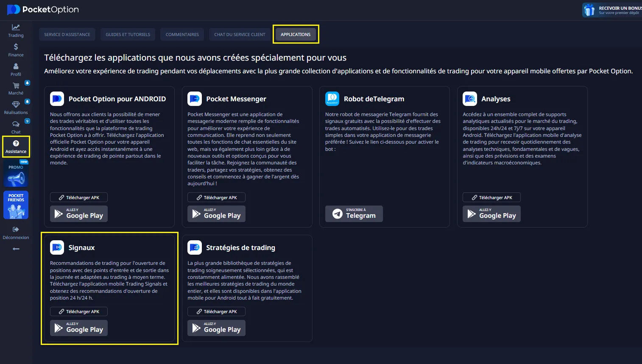642x364 pixels.
Task: Click the Pocket Messenger card title
Action: point(236,99)
